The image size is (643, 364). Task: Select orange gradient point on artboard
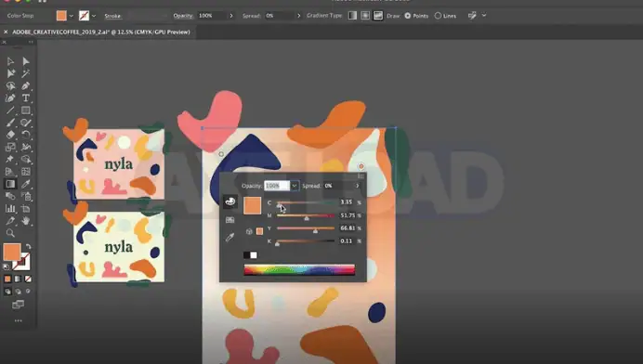(361, 166)
